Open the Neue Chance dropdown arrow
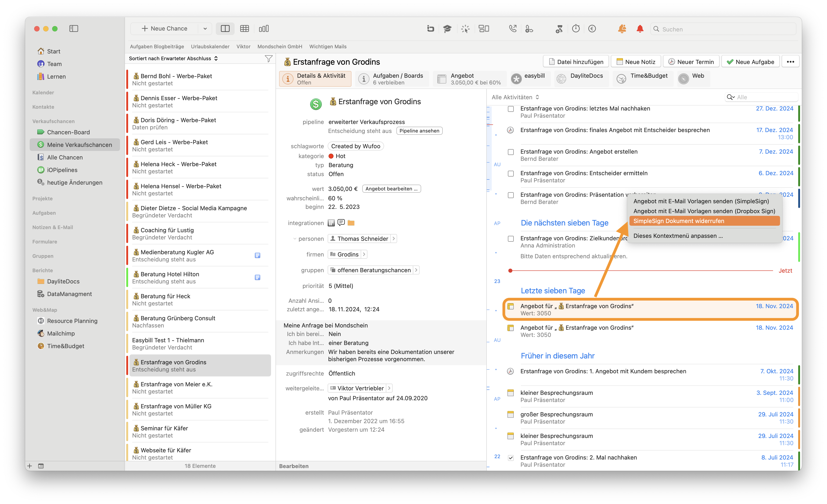This screenshot has height=504, width=827. (205, 29)
